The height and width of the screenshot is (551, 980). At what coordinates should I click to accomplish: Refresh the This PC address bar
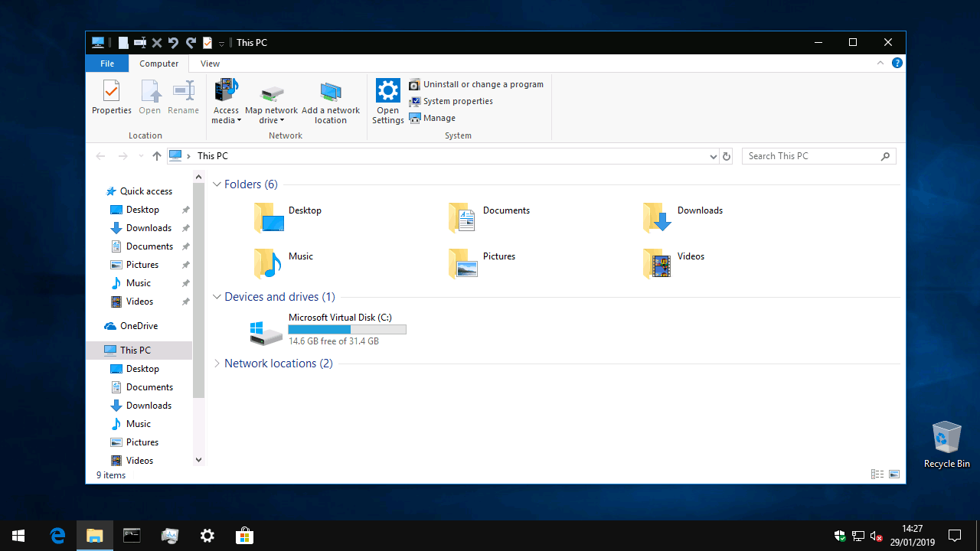pos(727,156)
